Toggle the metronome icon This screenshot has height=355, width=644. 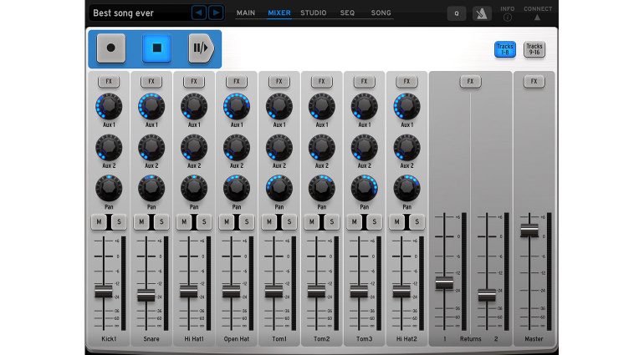point(482,13)
